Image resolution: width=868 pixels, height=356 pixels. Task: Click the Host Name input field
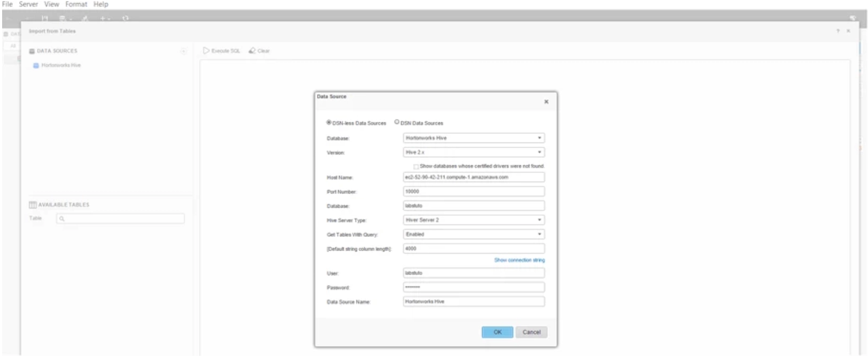point(474,177)
